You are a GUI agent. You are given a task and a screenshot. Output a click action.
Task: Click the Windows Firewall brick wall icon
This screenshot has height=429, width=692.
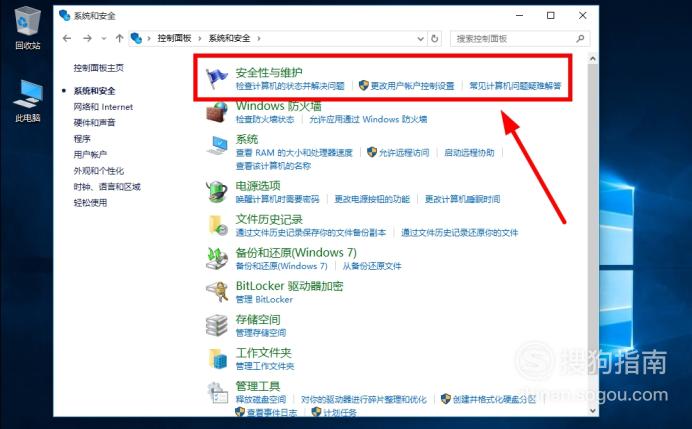click(x=217, y=112)
